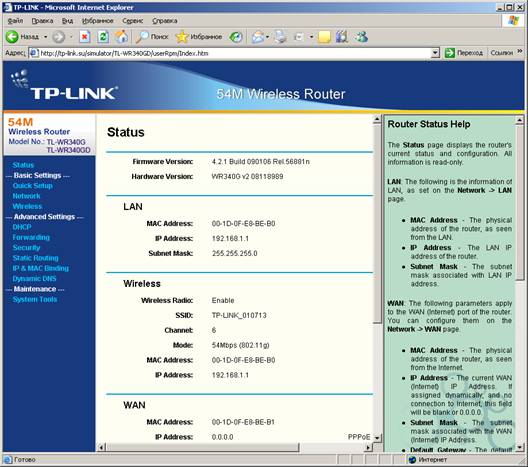Open Quick Setup in the sidebar
The image size is (528, 467).
pos(33,186)
